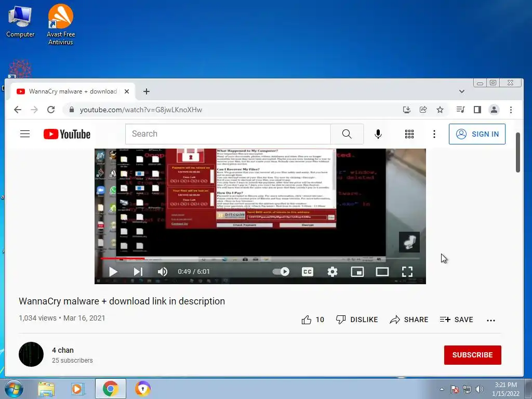Open the system volume tray icon
Image resolution: width=532 pixels, height=399 pixels.
point(479,389)
